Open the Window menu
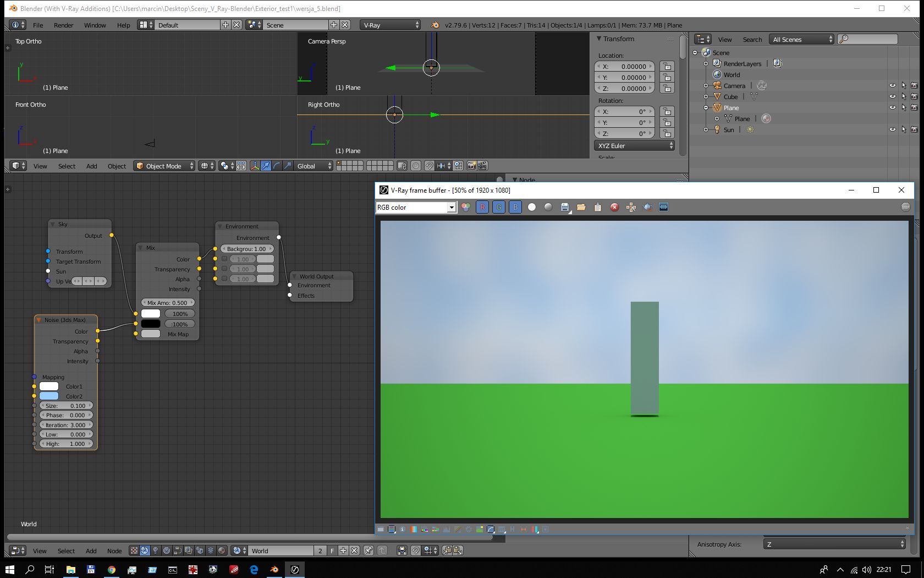Screen dimensions: 924x578 [95, 25]
